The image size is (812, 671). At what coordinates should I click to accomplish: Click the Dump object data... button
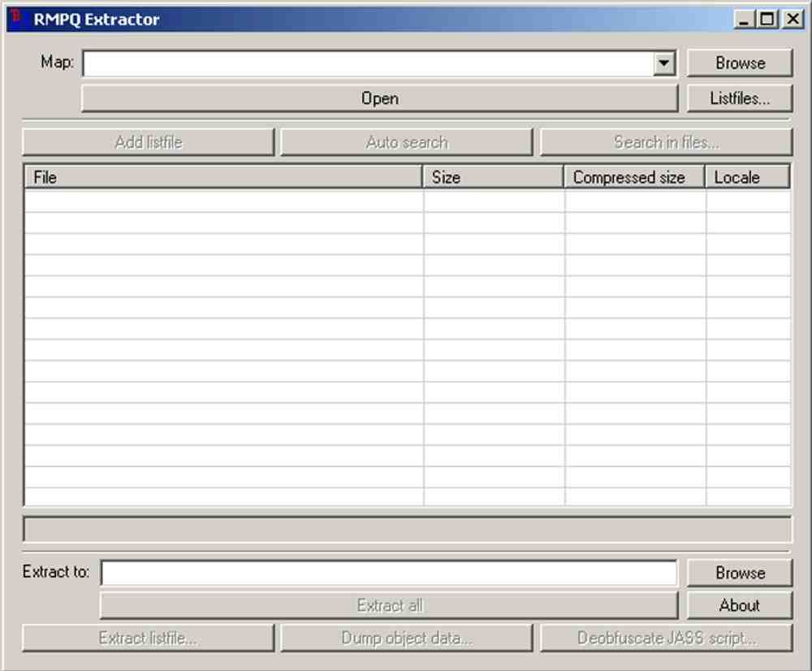pos(407,638)
